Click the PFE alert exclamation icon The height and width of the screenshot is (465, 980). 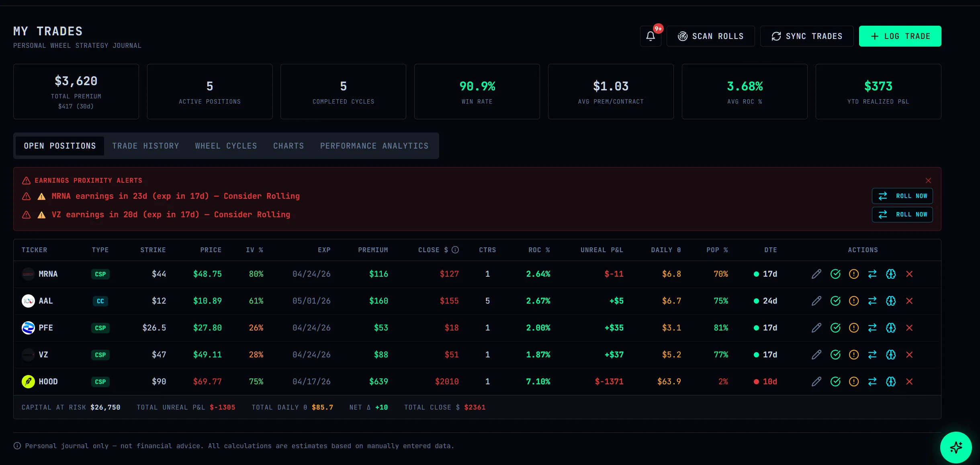click(x=854, y=328)
